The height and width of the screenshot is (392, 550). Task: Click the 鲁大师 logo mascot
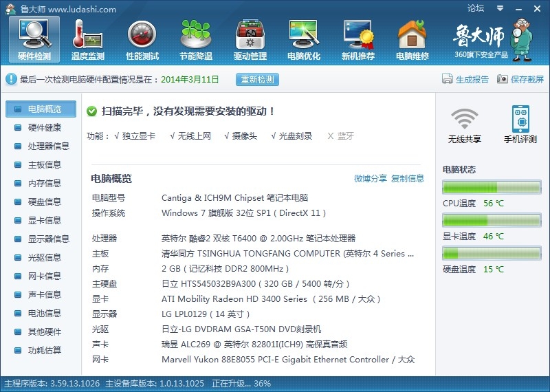[522, 40]
